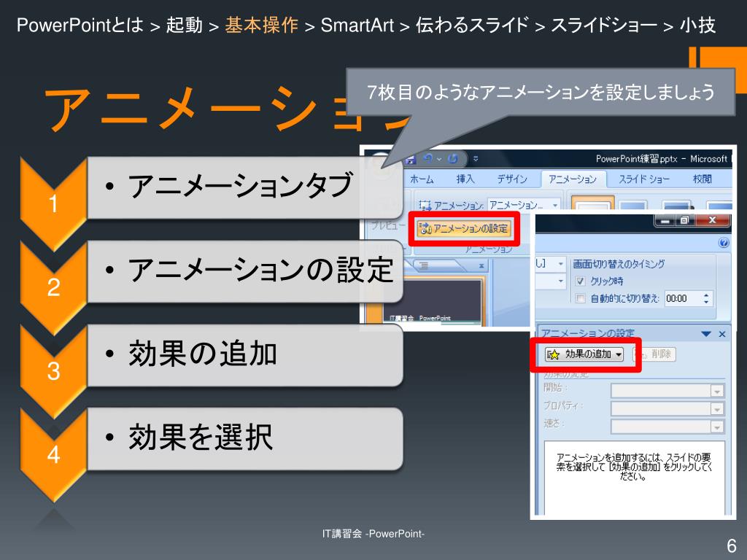Open the アニメーションの設定 pane options arrow
The width and height of the screenshot is (747, 560).
coord(706,334)
